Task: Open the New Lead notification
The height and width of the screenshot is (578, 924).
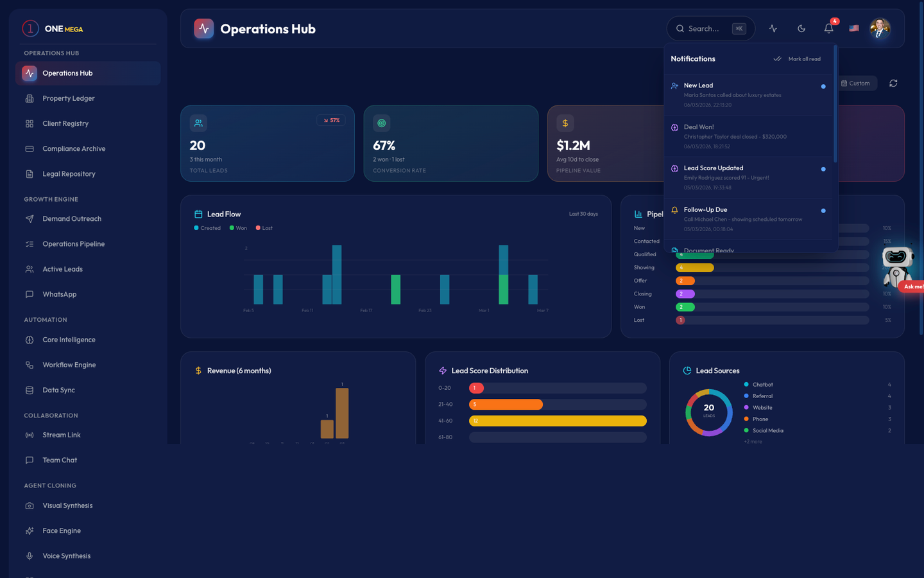Action: point(748,94)
